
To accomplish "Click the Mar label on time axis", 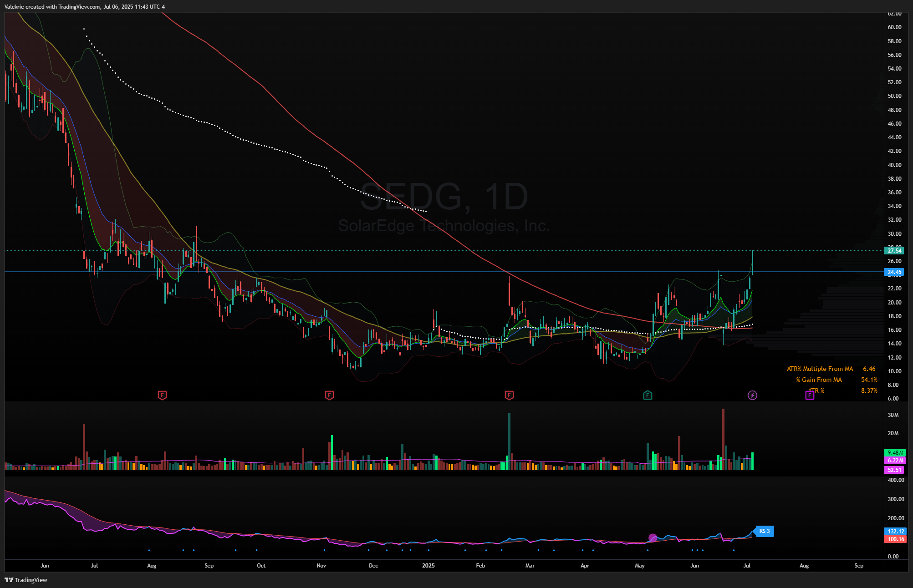I will [530, 566].
